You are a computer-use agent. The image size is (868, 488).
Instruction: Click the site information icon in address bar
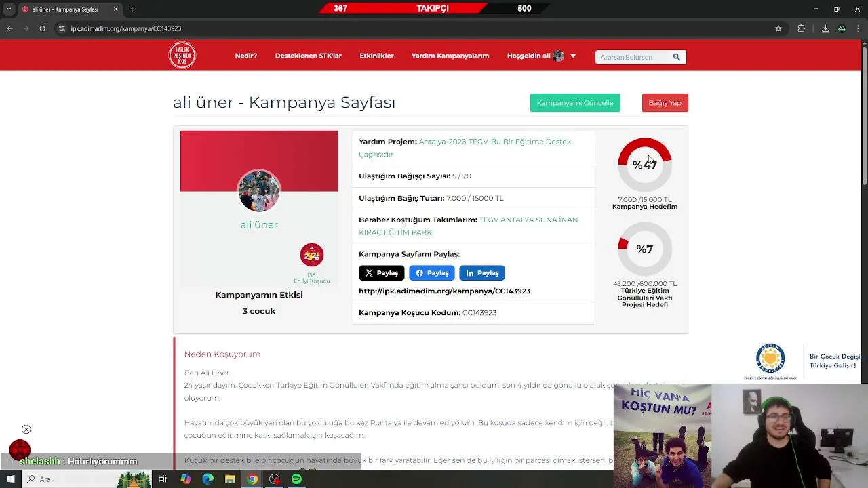click(62, 28)
